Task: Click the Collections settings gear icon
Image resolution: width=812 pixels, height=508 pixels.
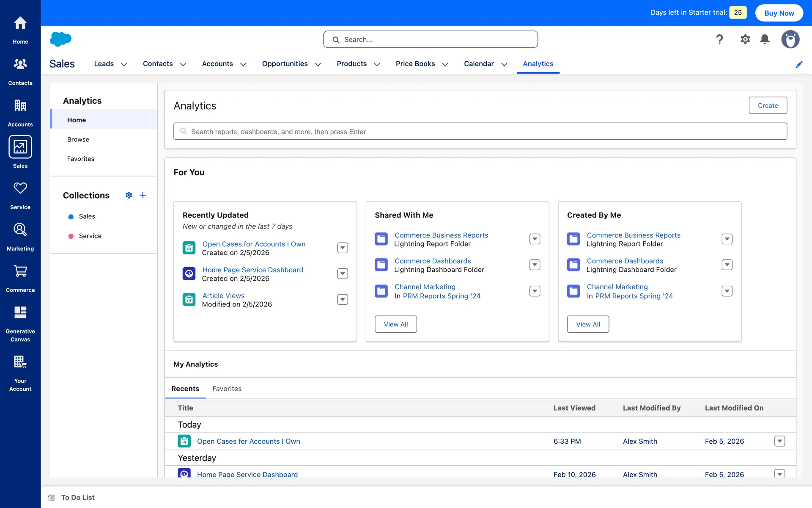Action: (129, 195)
